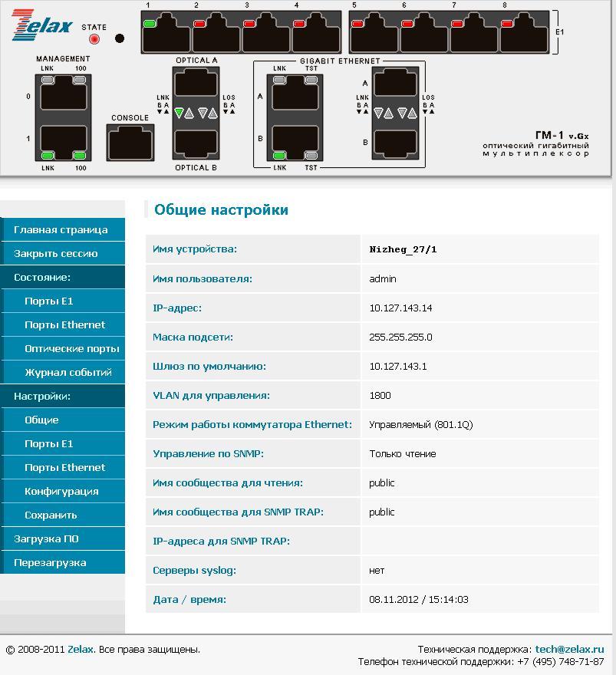Viewport: 616px width, 675px height.
Task: Click the tech@zelax.ru support email link
Action: 569,649
